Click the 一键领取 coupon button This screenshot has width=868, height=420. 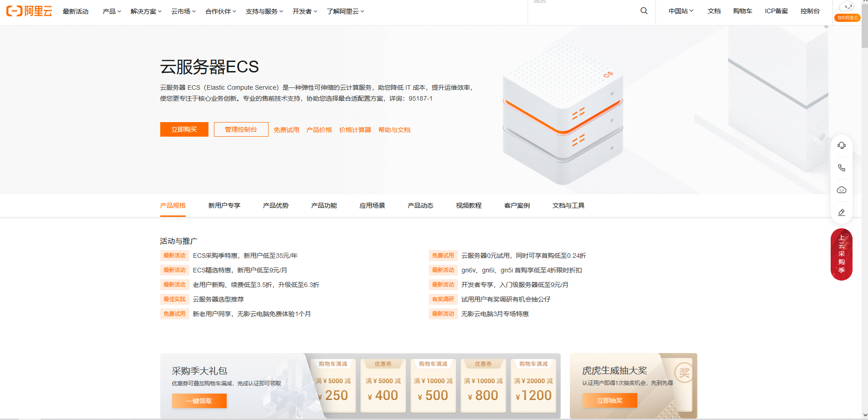click(x=199, y=400)
